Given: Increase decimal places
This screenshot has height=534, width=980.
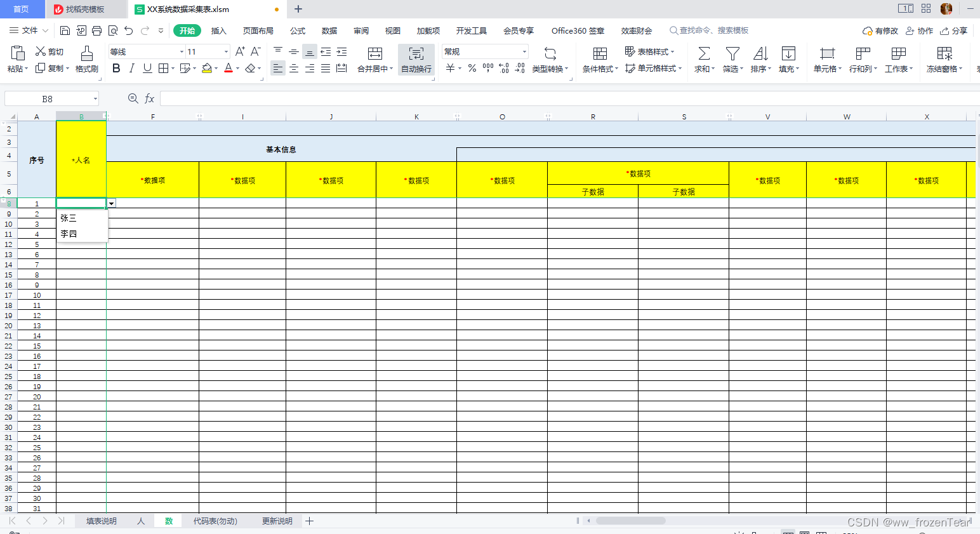Looking at the screenshot, I should point(504,68).
